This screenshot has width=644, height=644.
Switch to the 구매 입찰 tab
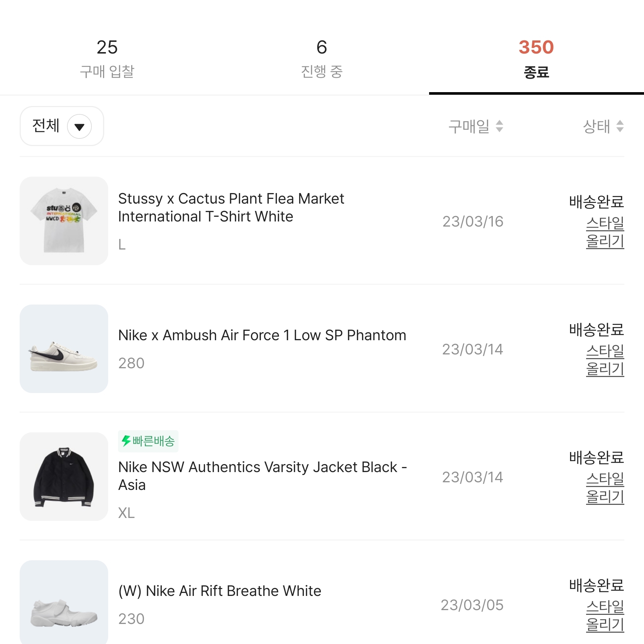107,58
